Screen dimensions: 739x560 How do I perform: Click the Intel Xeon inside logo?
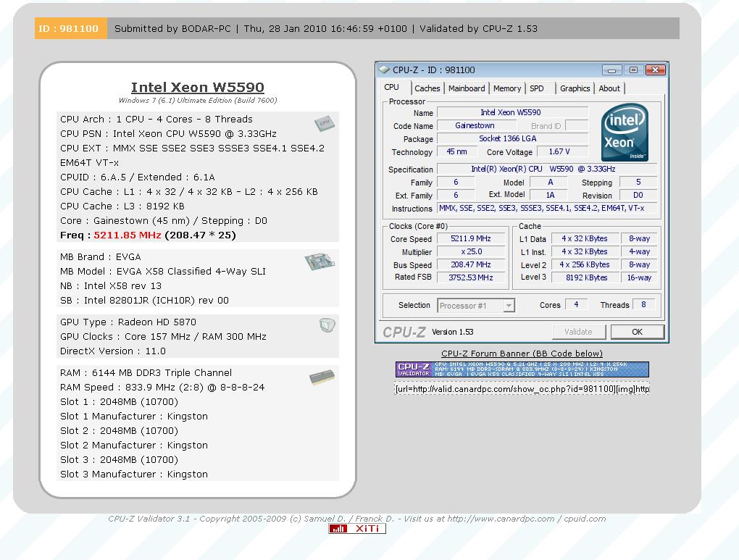625,133
